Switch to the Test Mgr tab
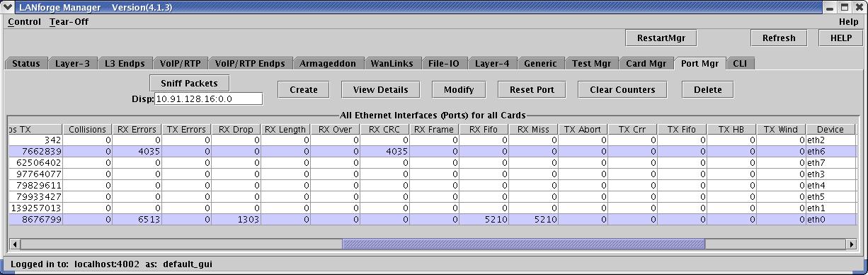 592,63
